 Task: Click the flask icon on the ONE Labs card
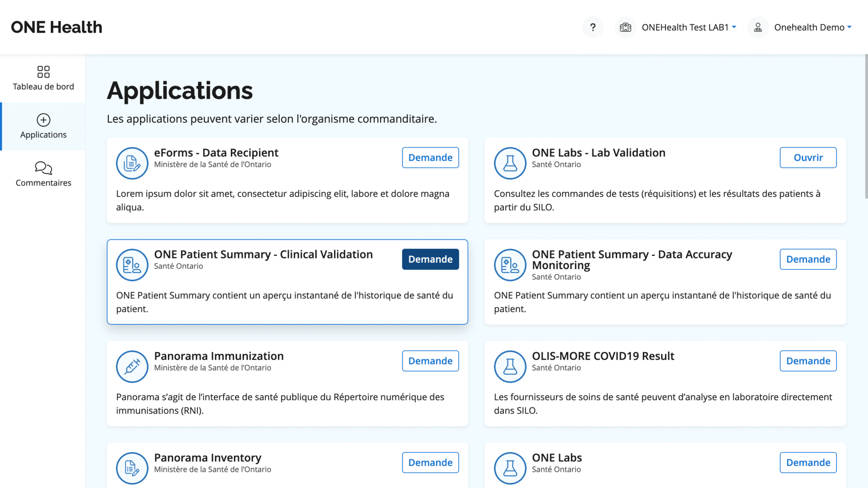(510, 468)
